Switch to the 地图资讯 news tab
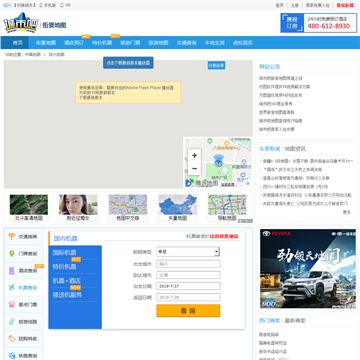 click(x=295, y=149)
